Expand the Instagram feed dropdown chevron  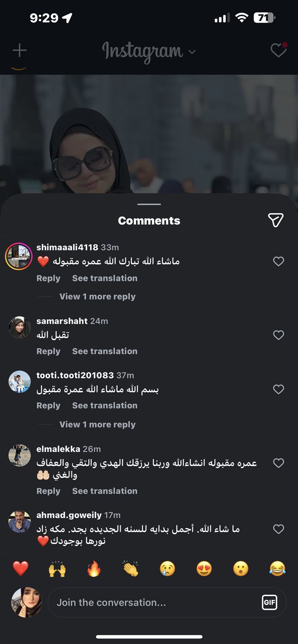pyautogui.click(x=192, y=52)
